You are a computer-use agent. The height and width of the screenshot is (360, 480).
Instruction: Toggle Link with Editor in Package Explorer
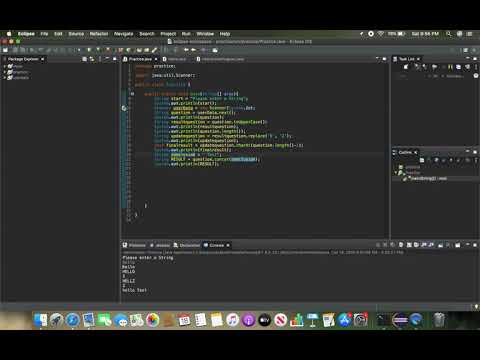tap(92, 59)
